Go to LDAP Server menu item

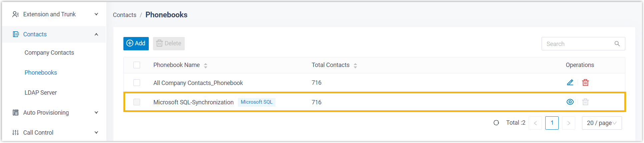(41, 93)
